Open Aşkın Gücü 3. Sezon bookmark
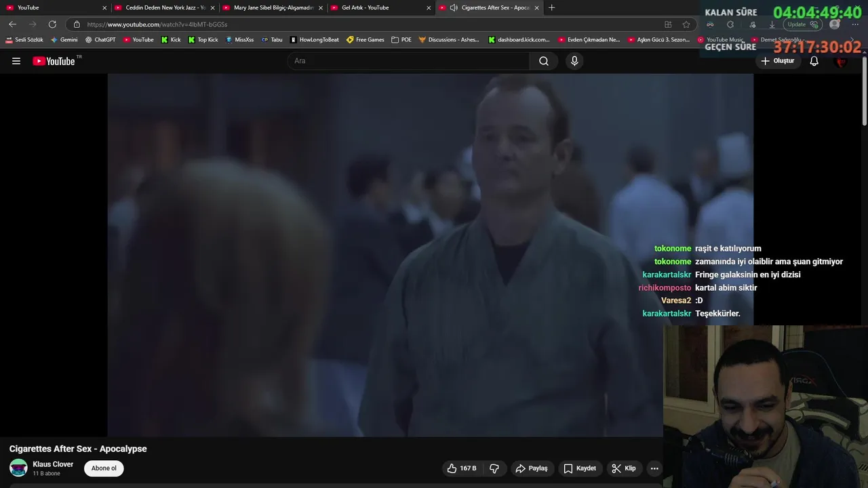Image resolution: width=868 pixels, height=488 pixels. 659,40
